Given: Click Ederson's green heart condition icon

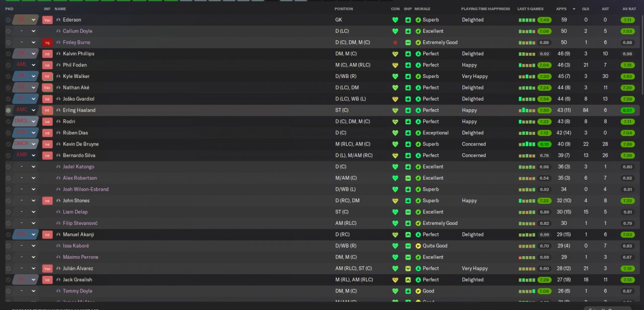Looking at the screenshot, I should [395, 20].
